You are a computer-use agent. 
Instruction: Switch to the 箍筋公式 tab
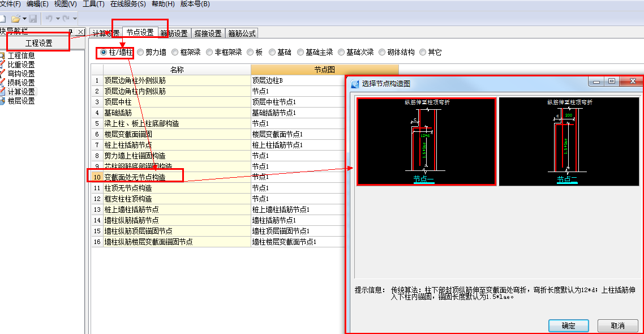tap(242, 33)
